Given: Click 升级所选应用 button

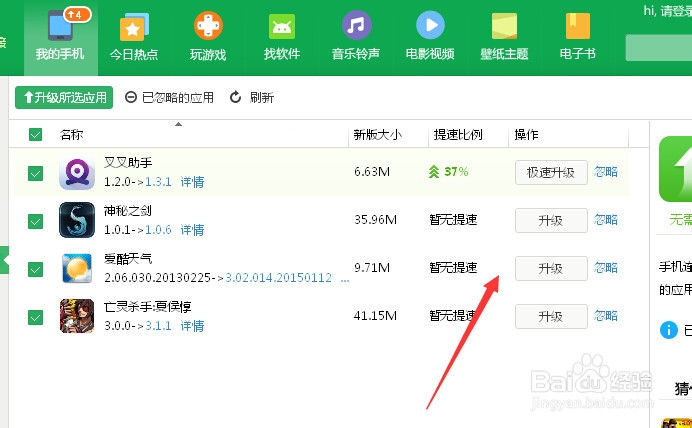Looking at the screenshot, I should coord(64,98).
